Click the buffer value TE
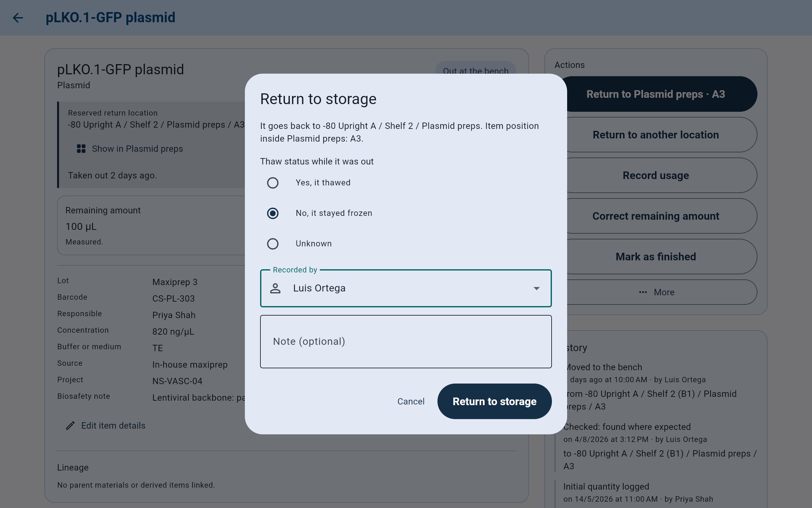Viewport: 812px width, 508px height. click(157, 348)
